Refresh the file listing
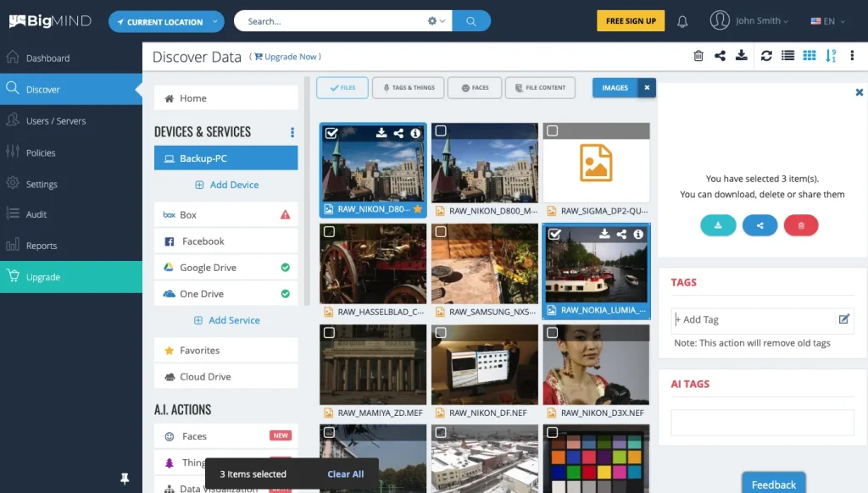The height and width of the screenshot is (493, 868). point(766,56)
